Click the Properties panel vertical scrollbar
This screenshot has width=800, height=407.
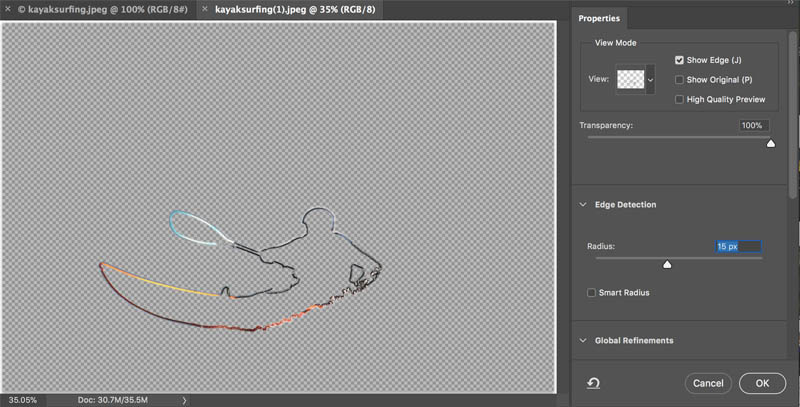point(792,115)
